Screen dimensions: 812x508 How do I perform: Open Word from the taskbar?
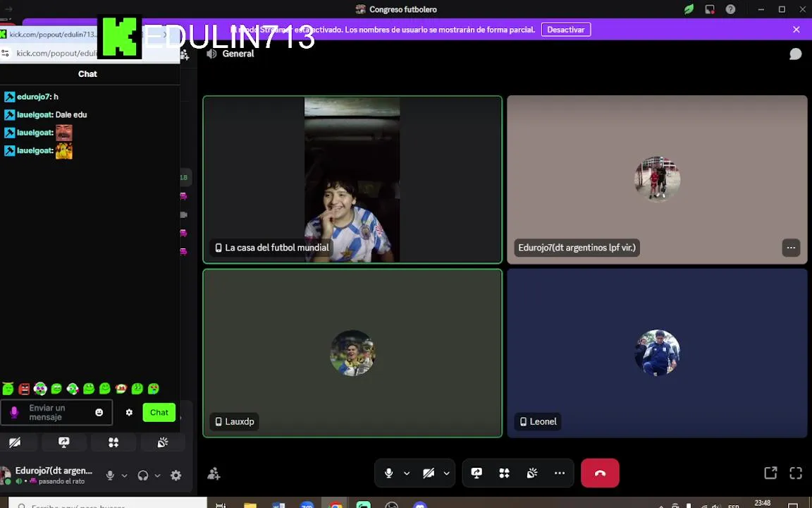(278, 505)
